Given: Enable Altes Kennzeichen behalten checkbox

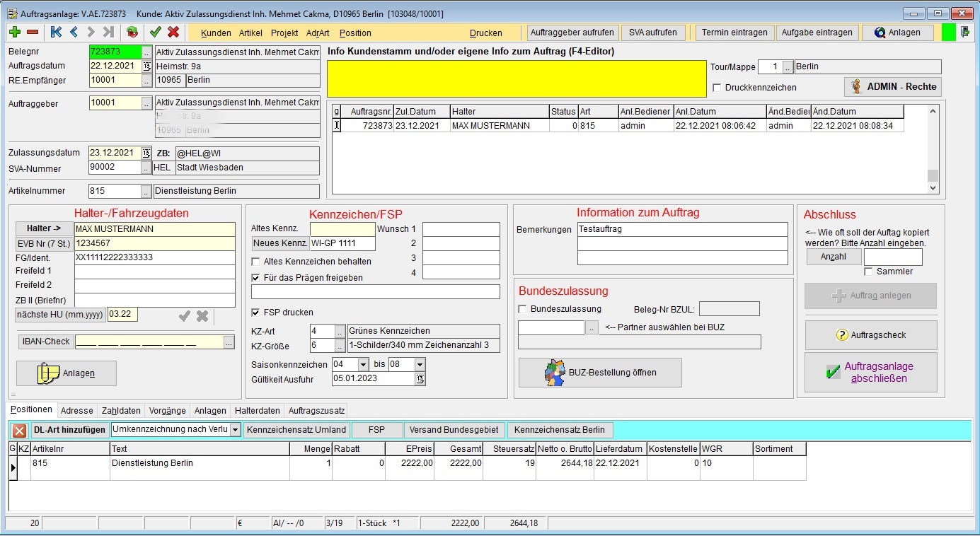Looking at the screenshot, I should tap(256, 262).
